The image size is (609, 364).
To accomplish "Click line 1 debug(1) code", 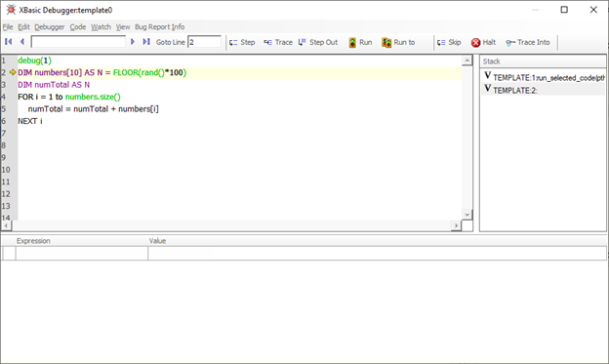I will (x=34, y=61).
